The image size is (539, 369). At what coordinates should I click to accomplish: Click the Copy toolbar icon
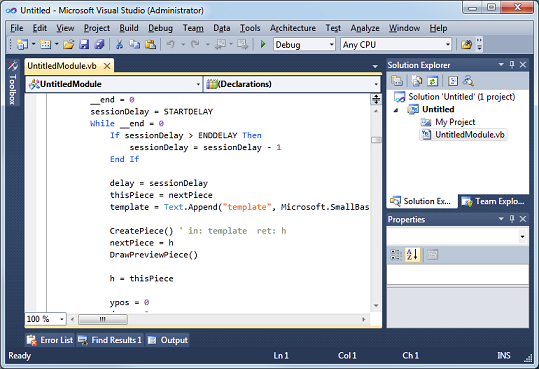(x=134, y=44)
